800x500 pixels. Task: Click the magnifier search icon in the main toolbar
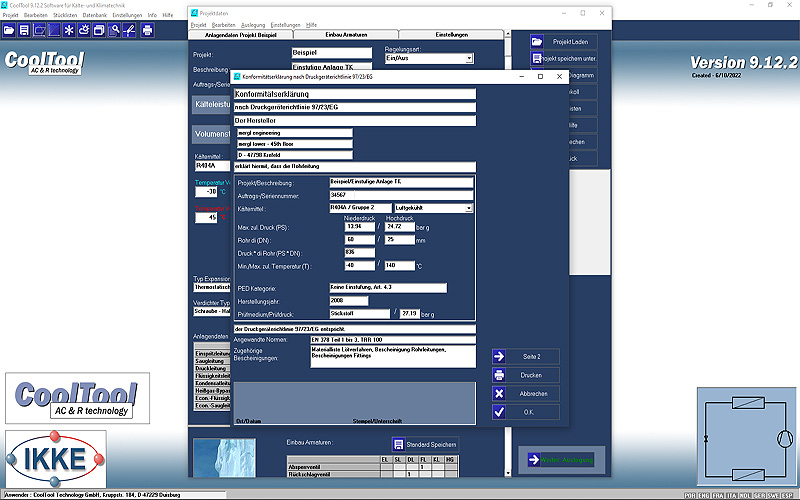coord(115,30)
